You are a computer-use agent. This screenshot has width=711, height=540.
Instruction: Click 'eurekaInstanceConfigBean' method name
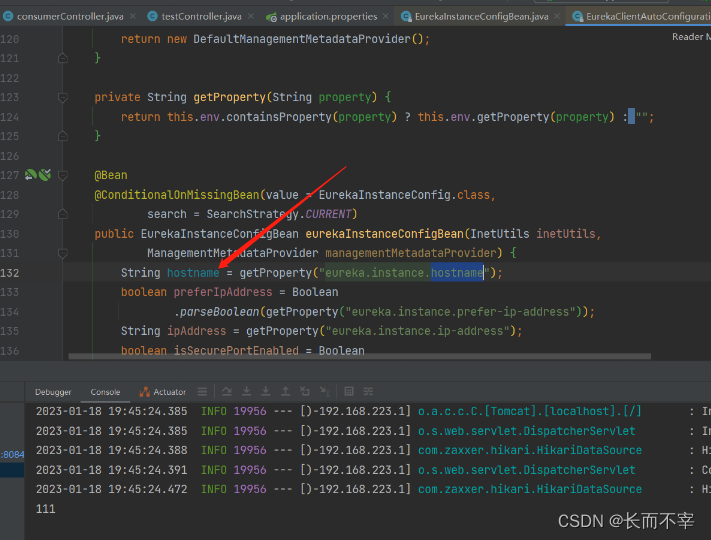tap(385, 234)
